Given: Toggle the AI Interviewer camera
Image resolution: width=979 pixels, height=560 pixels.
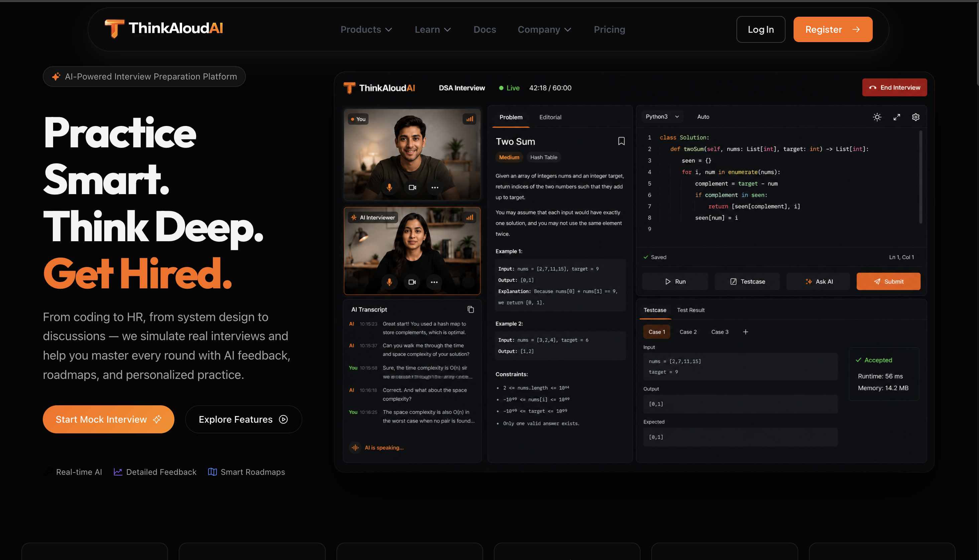Looking at the screenshot, I should 412,282.
